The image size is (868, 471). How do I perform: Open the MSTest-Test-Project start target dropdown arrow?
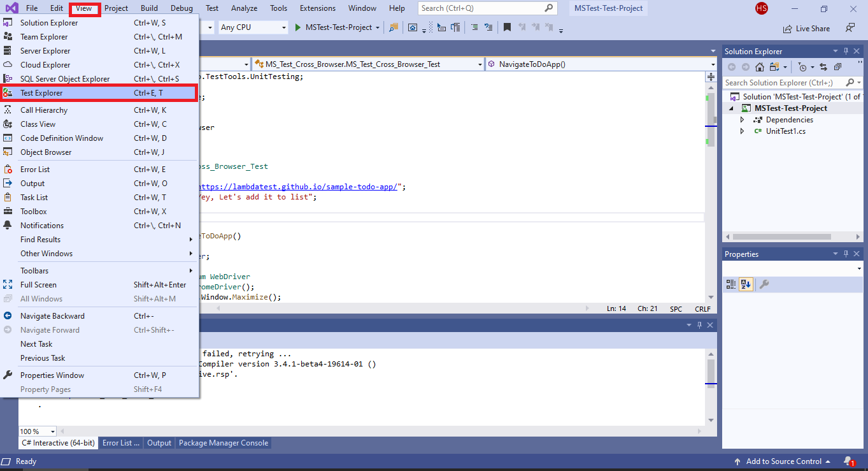378,27
